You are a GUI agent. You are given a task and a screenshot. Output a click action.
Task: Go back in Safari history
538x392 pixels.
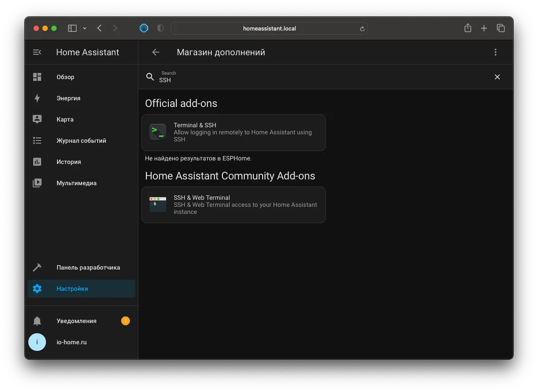(x=99, y=28)
